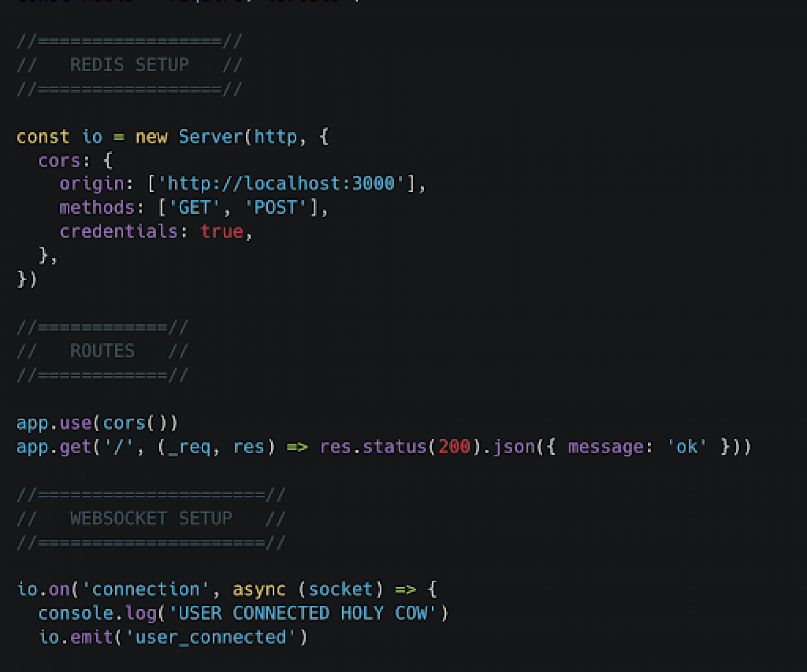Click the red 'true' credentials value
The width and height of the screenshot is (807, 672).
[x=221, y=231]
